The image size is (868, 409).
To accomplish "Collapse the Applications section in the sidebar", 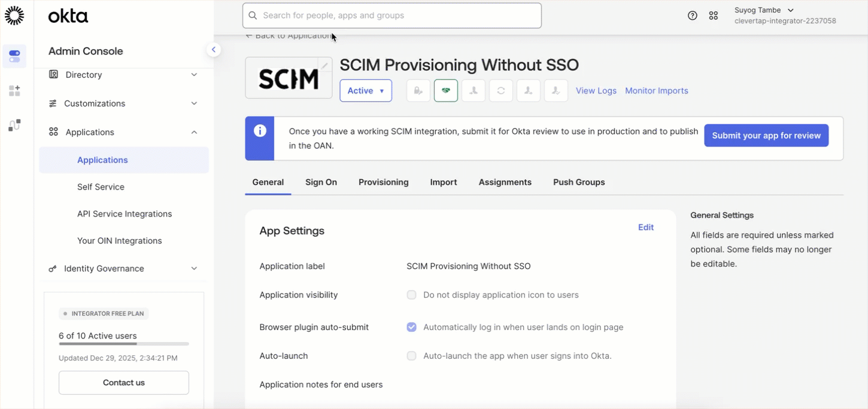I will (194, 132).
